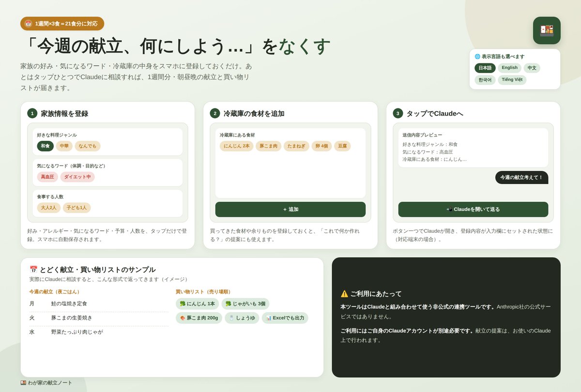Select the 子ども1人 chip
The image size is (581, 392).
[76, 208]
